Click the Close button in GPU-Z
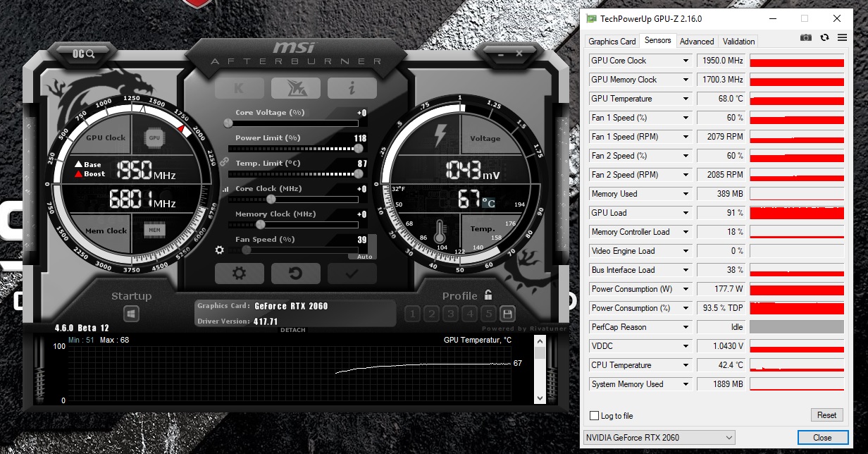This screenshot has height=454, width=868. (x=822, y=438)
